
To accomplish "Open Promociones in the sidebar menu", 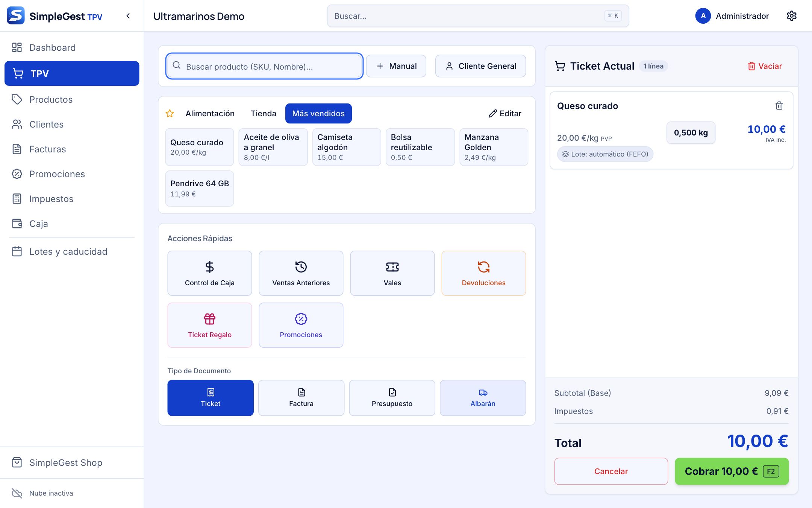I will [72, 174].
